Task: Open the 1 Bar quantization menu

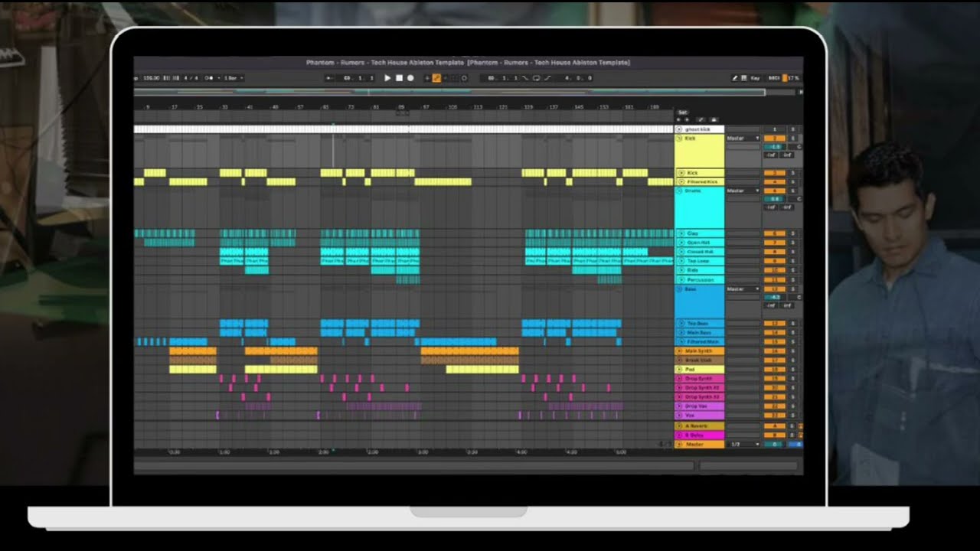Action: click(234, 78)
